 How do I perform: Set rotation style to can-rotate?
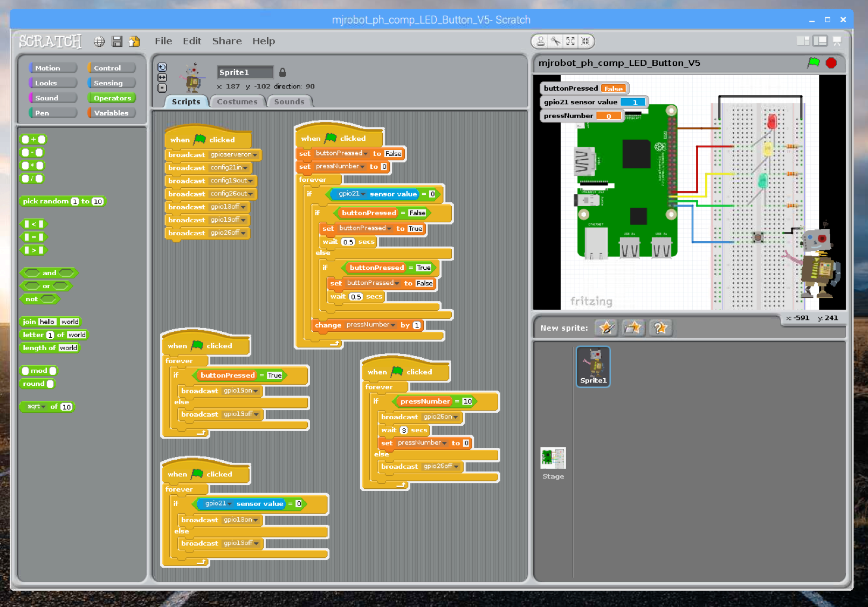coord(161,66)
